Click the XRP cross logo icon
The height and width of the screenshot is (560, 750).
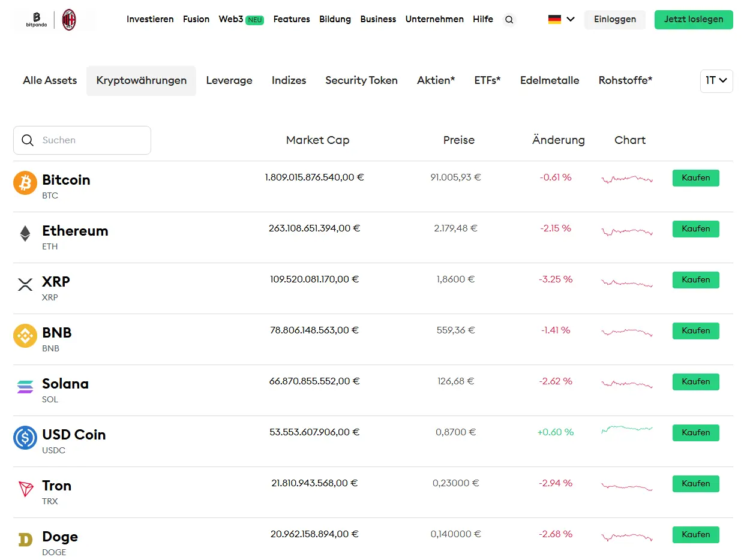click(x=25, y=284)
